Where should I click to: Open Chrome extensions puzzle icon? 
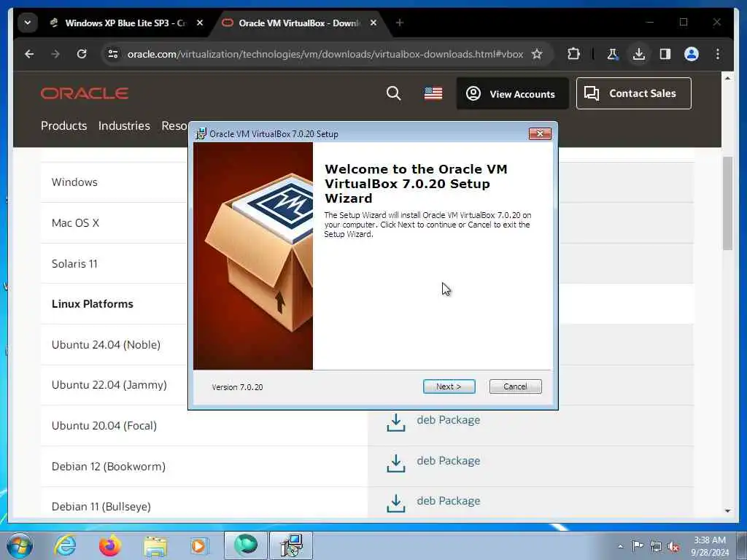click(x=573, y=54)
